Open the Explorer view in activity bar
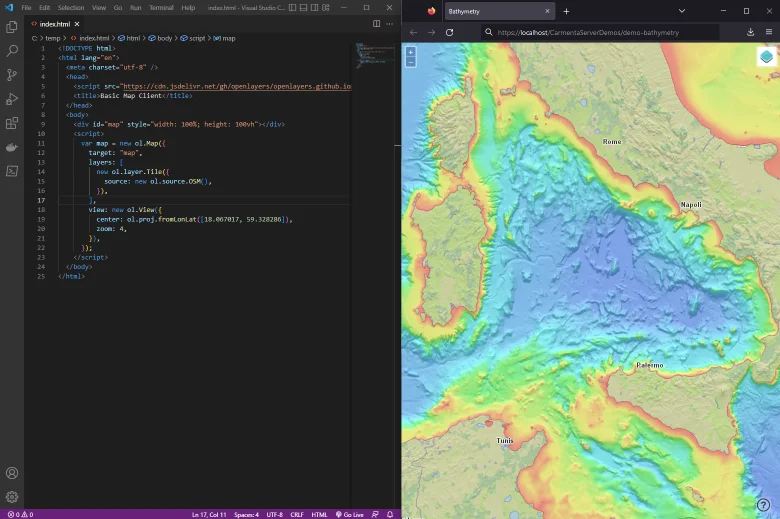 [12, 26]
